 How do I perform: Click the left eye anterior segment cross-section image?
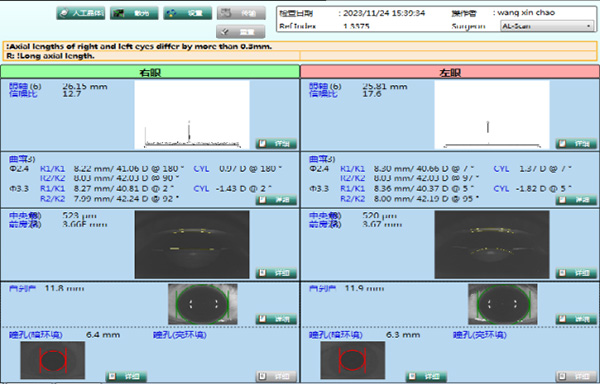(x=492, y=244)
